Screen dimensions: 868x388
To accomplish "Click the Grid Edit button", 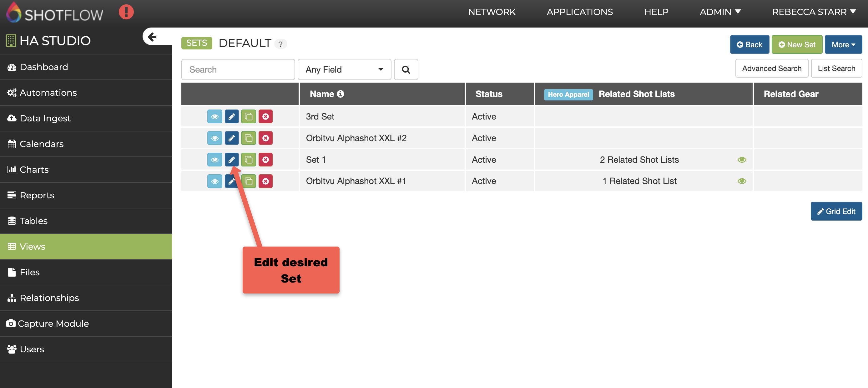I will point(836,211).
